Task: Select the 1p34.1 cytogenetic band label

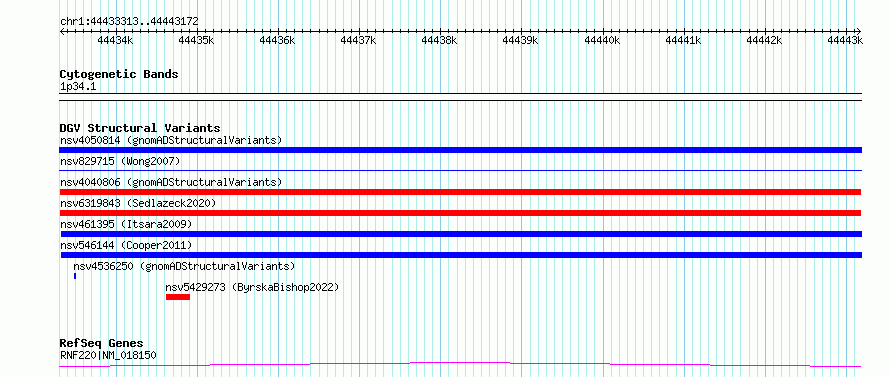Action: click(x=78, y=87)
